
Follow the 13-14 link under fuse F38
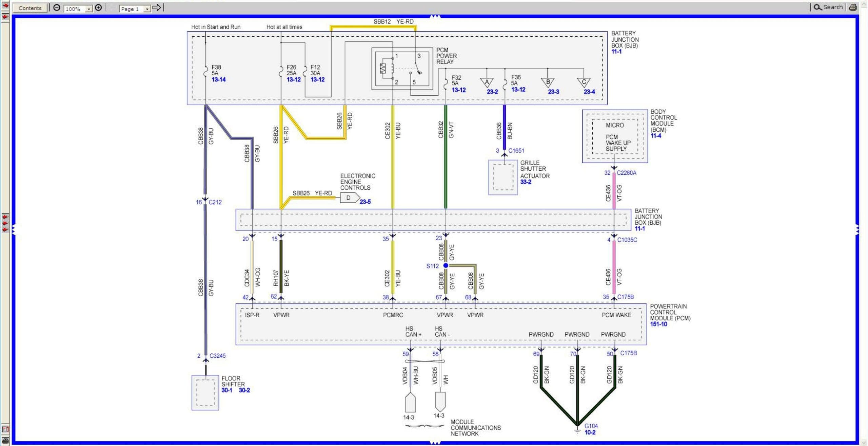(x=219, y=79)
